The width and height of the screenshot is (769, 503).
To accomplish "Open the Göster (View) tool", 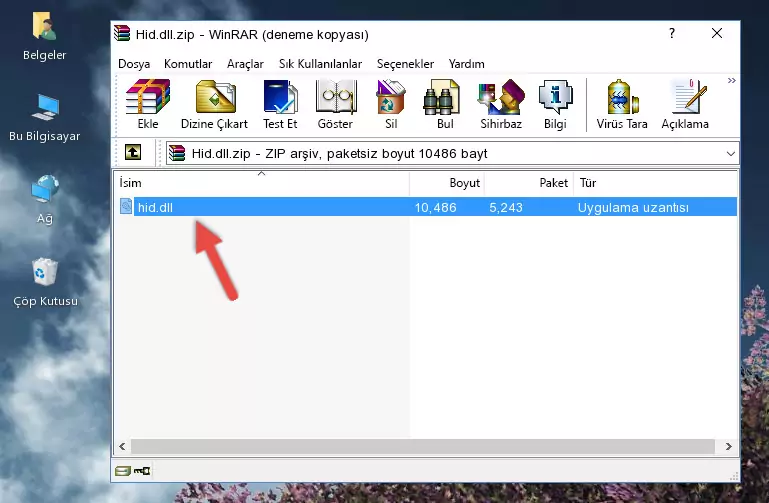I will (335, 104).
